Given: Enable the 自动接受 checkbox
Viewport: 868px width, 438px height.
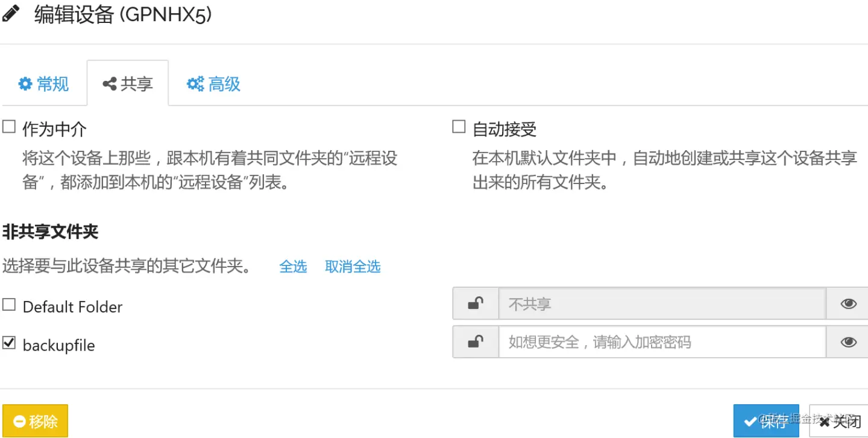Looking at the screenshot, I should coord(459,127).
